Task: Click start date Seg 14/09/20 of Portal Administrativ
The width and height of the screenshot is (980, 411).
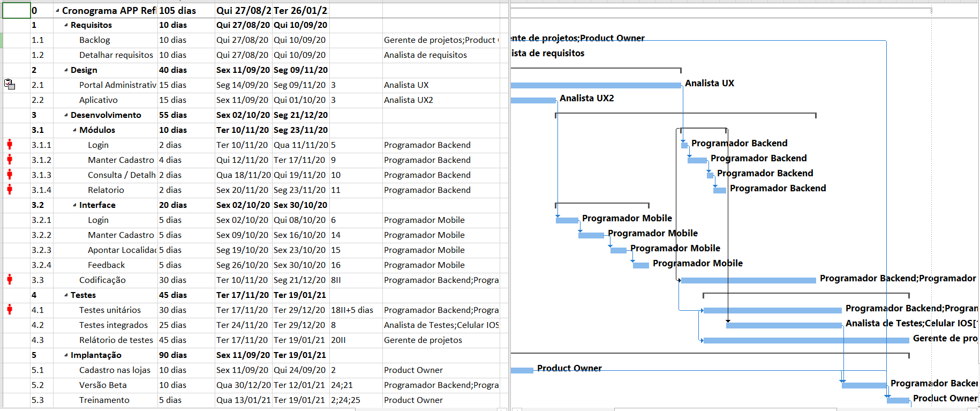Action: (243, 85)
